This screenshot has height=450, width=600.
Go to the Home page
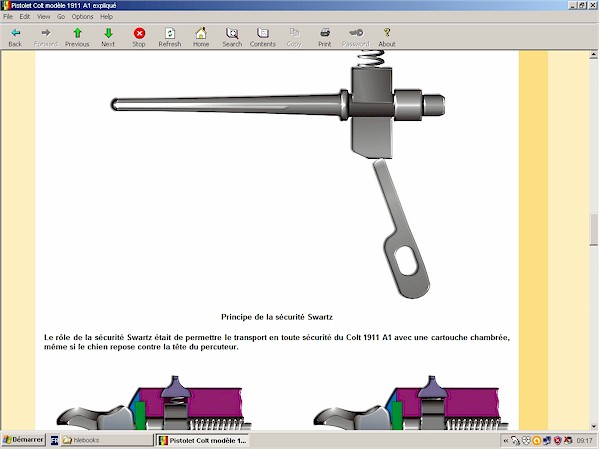(201, 37)
